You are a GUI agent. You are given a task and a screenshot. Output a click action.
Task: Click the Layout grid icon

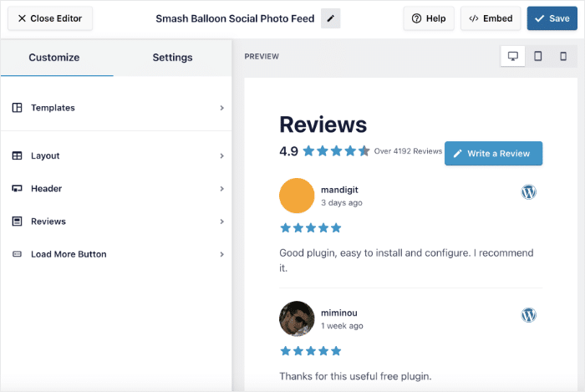click(18, 155)
